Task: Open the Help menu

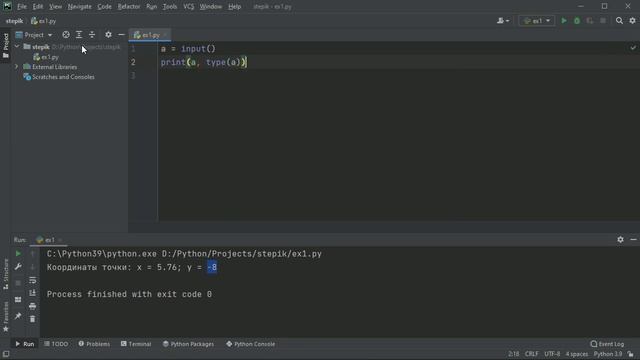Action: (x=234, y=7)
